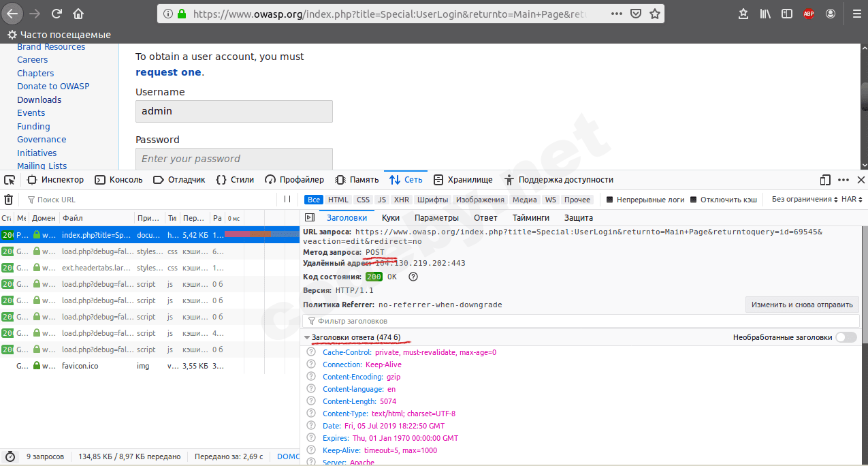Toggle responsive design mode icon
The width and height of the screenshot is (868, 466).
(x=825, y=180)
